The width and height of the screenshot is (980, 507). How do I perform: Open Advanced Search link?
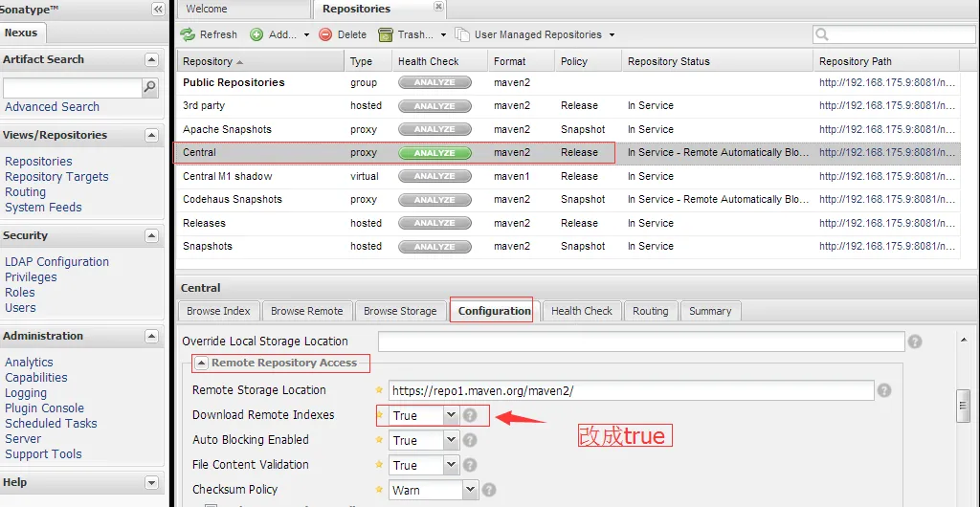click(52, 107)
